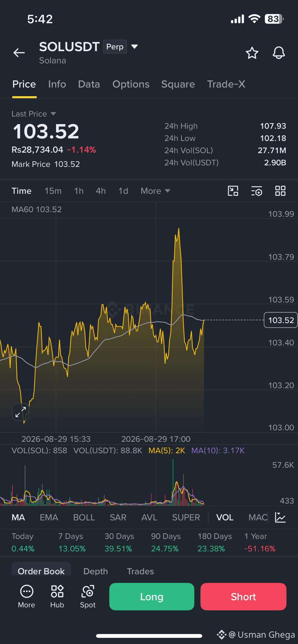This screenshot has width=298, height=644.
Task: Switch to the Trades tab
Action: [x=140, y=571]
